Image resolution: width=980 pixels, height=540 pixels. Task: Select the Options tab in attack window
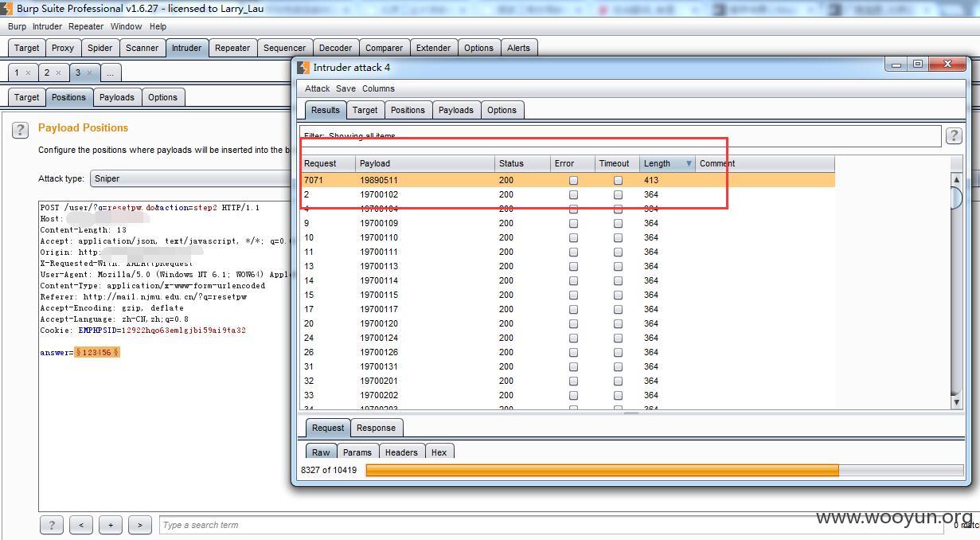[502, 110]
